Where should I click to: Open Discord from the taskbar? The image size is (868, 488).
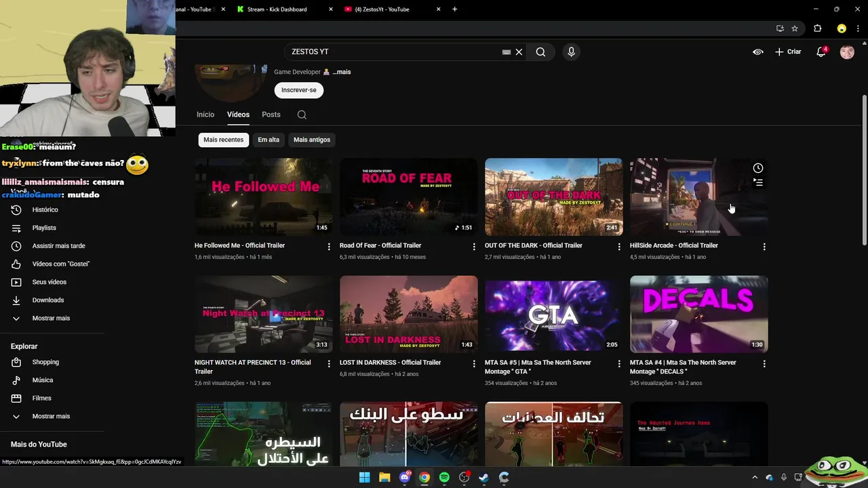coord(405,477)
